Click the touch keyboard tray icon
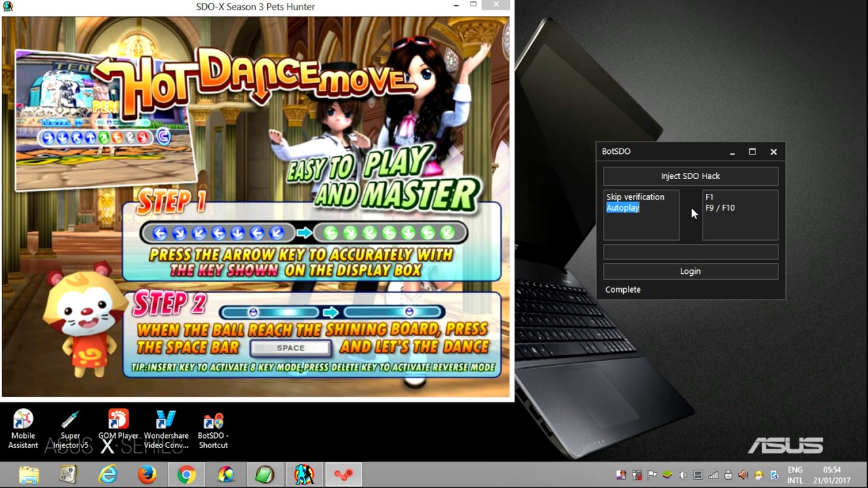The image size is (868, 488). pos(698,475)
